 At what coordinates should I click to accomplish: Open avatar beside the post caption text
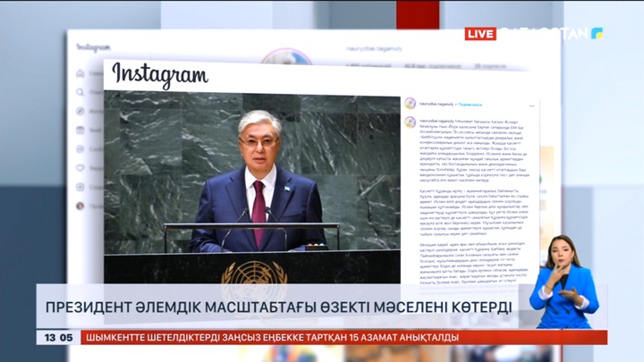point(410,122)
